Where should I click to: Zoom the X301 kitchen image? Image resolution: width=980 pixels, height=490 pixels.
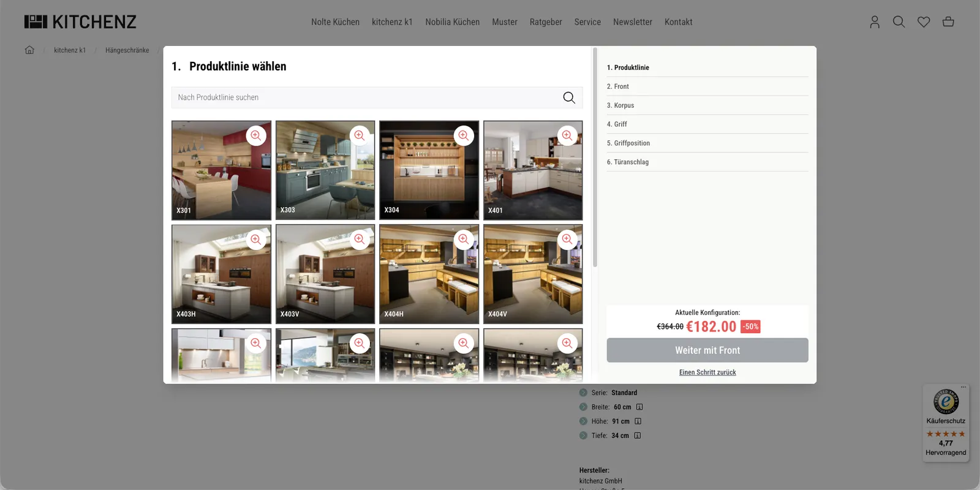pyautogui.click(x=256, y=135)
